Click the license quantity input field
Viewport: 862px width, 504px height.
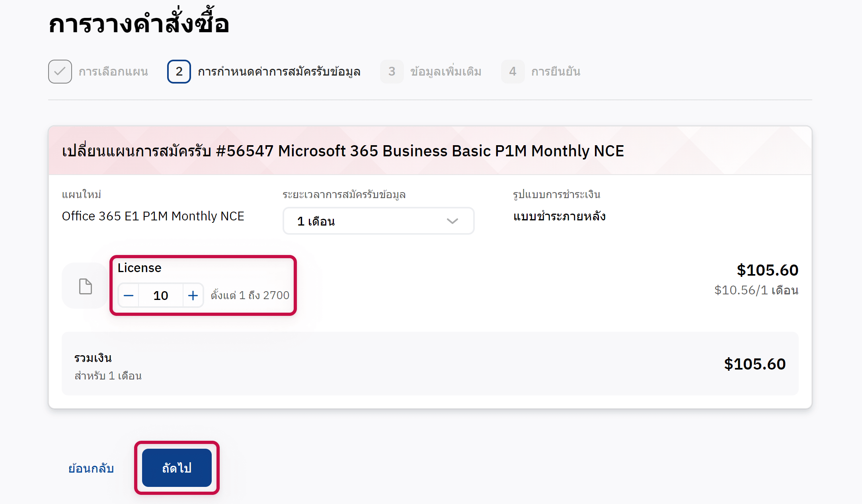pyautogui.click(x=161, y=296)
